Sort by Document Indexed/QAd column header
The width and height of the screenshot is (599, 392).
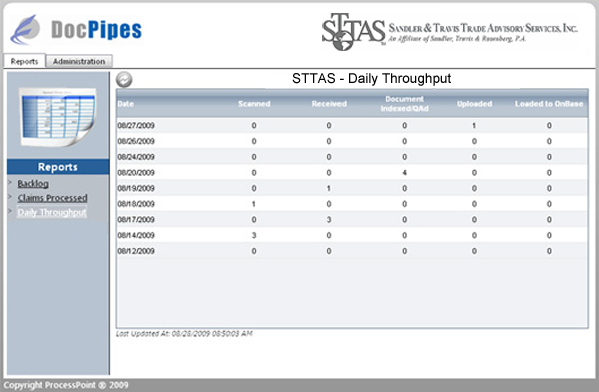click(405, 104)
